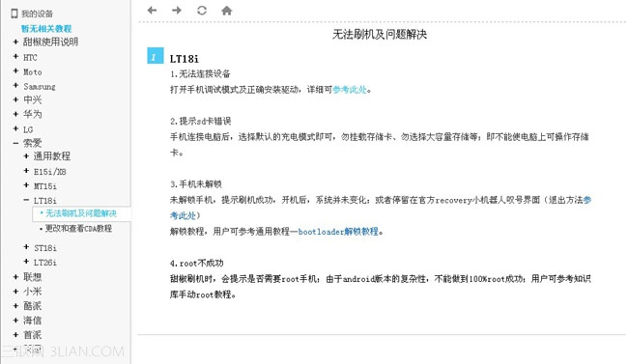Click the heading 2.提示sd卡错误
Screen dimensions: 628x364
201,122
